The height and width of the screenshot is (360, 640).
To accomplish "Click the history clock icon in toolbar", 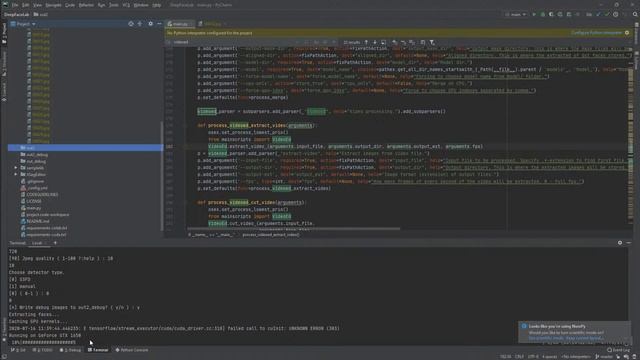I will click(x=616, y=14).
